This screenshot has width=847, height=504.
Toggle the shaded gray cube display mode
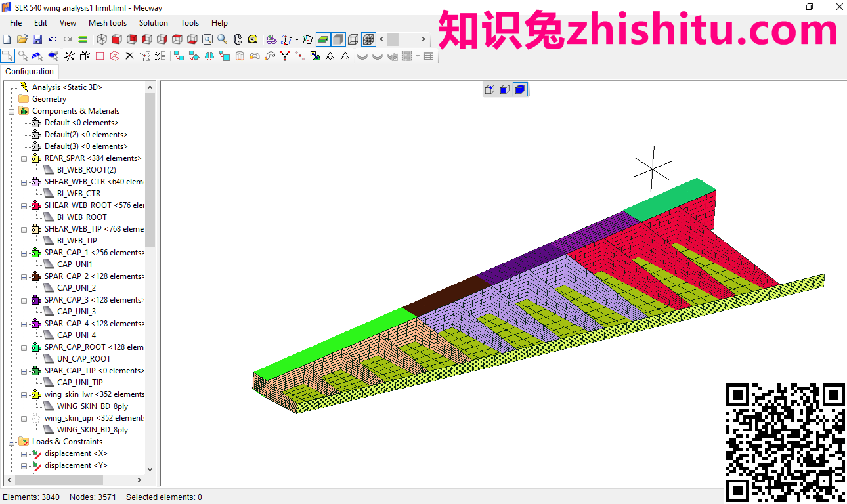(x=338, y=39)
